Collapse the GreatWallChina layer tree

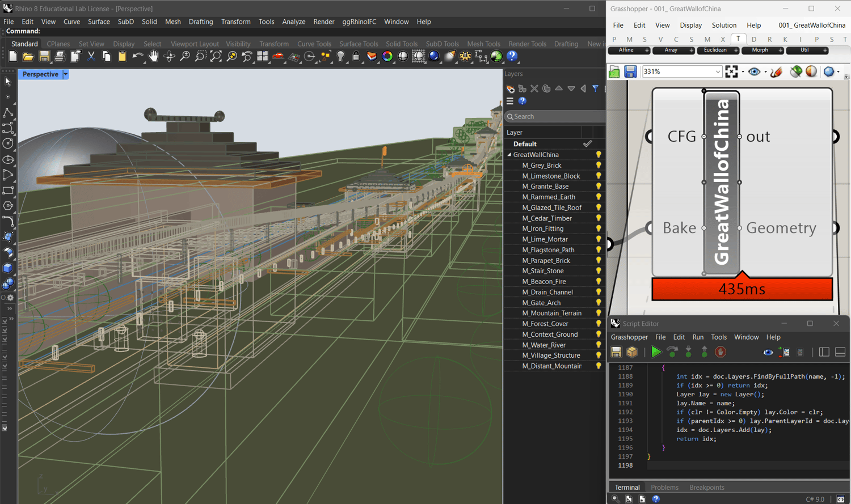point(509,155)
